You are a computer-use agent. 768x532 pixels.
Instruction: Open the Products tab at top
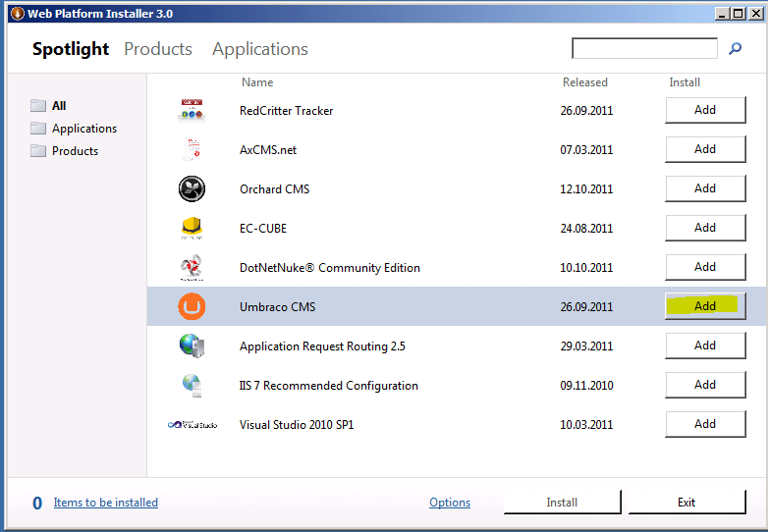pyautogui.click(x=158, y=49)
